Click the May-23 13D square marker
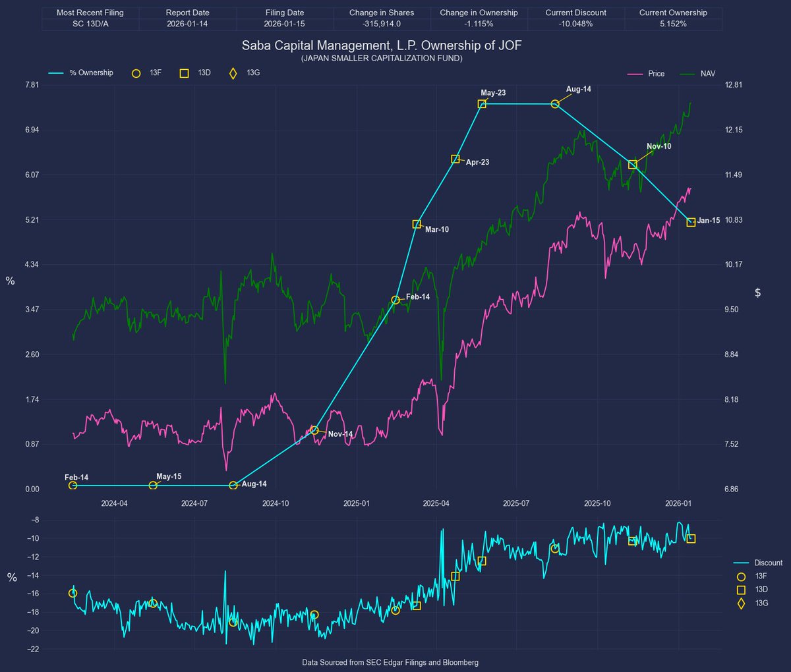Image resolution: width=791 pixels, height=672 pixels. (x=481, y=103)
